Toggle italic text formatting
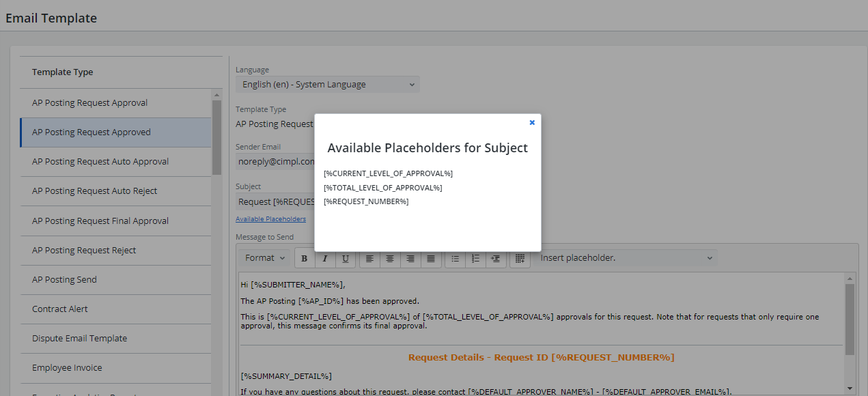The height and width of the screenshot is (396, 868). tap(325, 258)
